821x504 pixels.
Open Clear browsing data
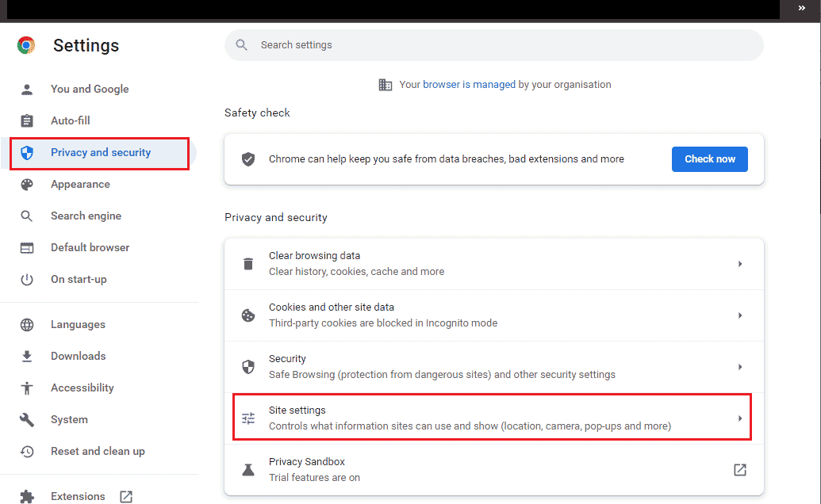click(x=493, y=264)
